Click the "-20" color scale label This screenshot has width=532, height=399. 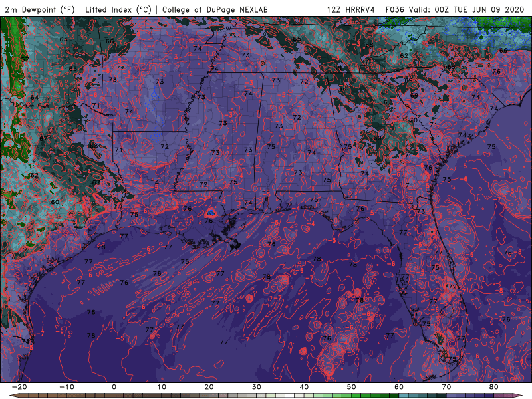click(19, 387)
